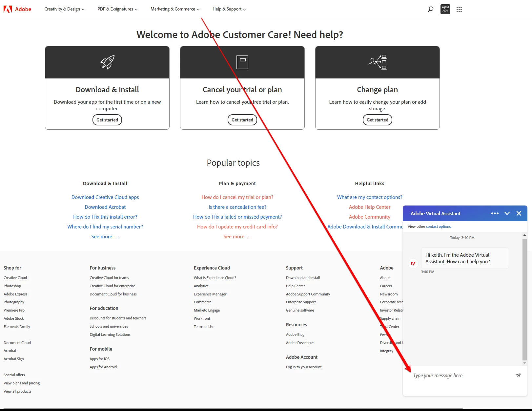Screen dimensions: 532x411
Task: Click the chat scrollbar down arrow
Action: coord(524,363)
